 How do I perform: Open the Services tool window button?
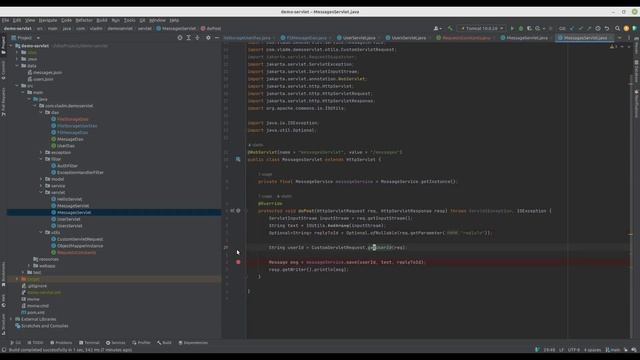[116, 342]
